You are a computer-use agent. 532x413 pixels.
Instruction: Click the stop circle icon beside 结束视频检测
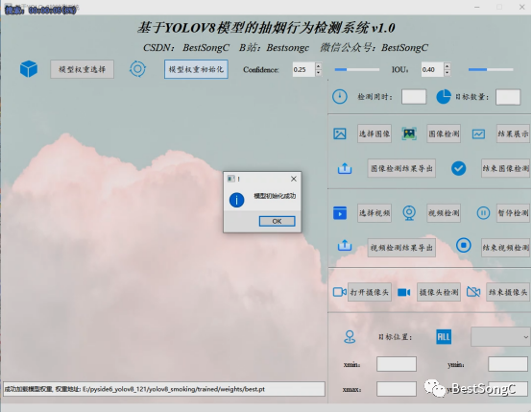(464, 245)
